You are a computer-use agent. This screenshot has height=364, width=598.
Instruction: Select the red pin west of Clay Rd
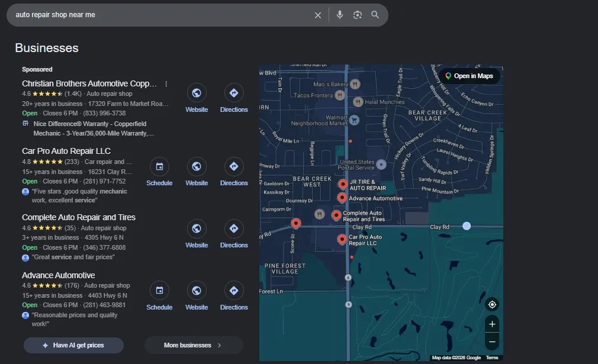point(296,223)
